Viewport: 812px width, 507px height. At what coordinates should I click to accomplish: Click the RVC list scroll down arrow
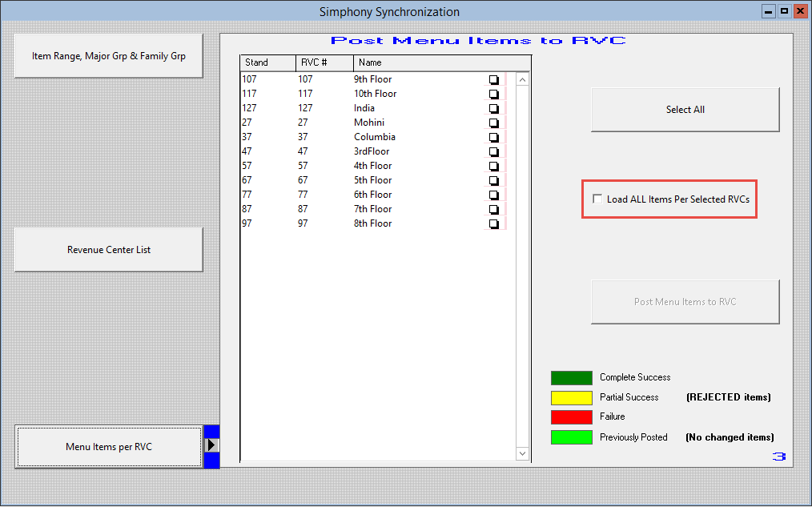coord(522,453)
